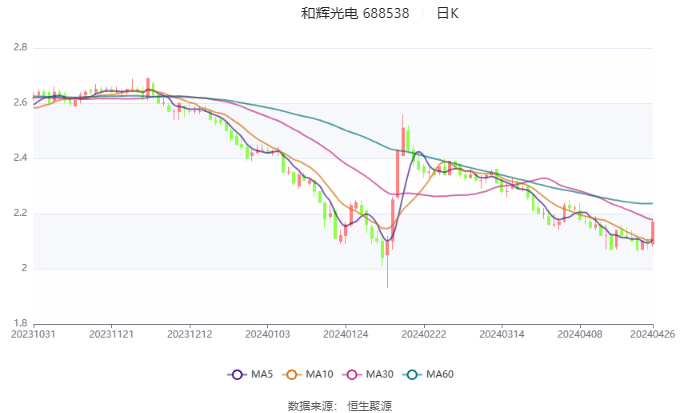Click the last red candlestick at 20240426
Image resolution: width=680 pixels, height=413 pixels.
[x=653, y=233]
